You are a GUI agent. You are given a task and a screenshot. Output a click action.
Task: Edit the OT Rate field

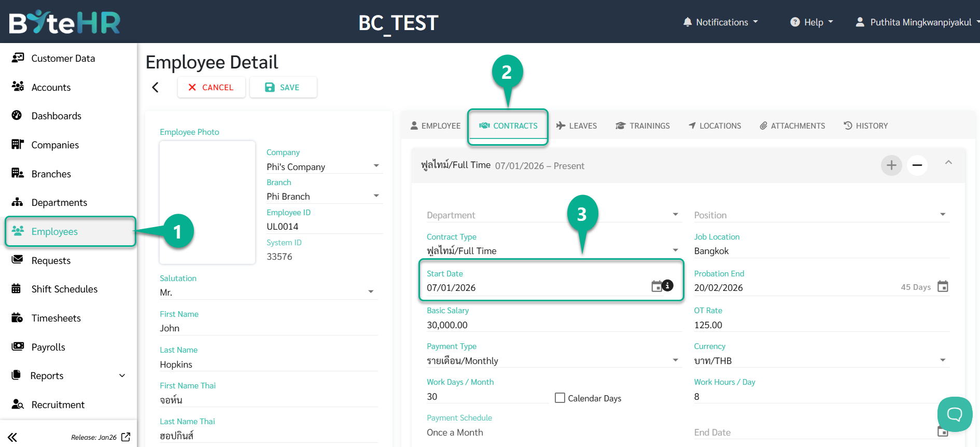pos(821,325)
